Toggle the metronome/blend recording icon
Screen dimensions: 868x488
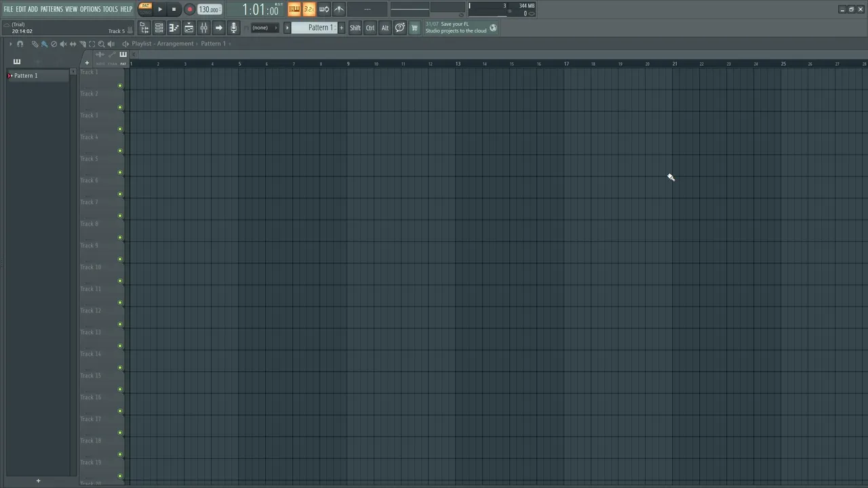coord(338,9)
